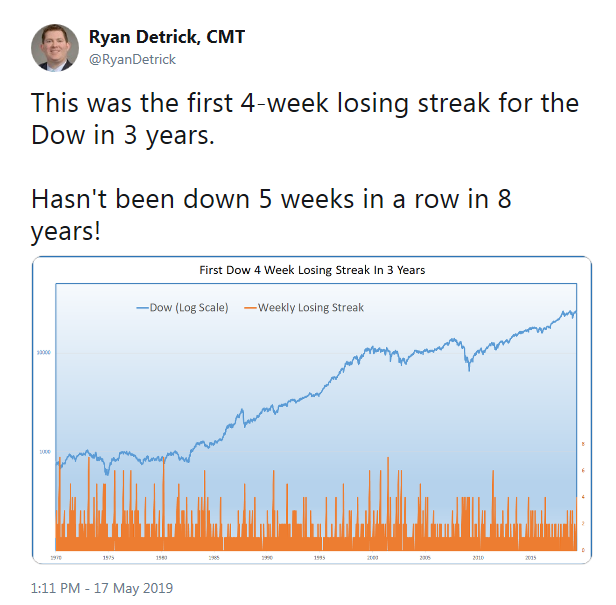Click the 1000 label on the left axis
616x605 pixels.
(47, 452)
